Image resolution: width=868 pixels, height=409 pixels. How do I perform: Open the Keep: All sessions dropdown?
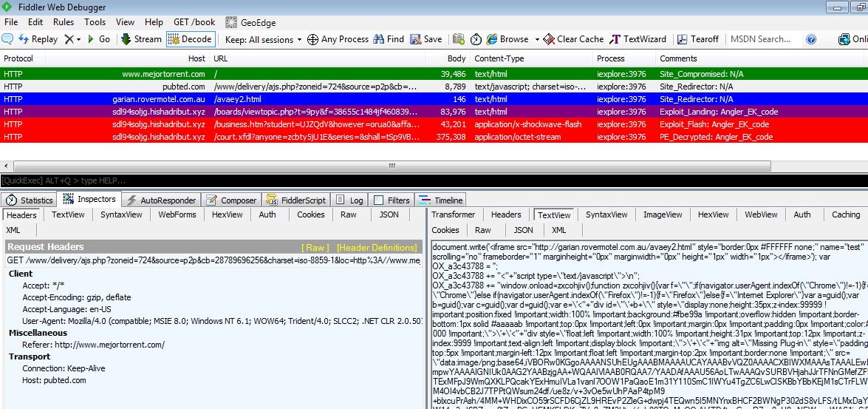tap(263, 39)
